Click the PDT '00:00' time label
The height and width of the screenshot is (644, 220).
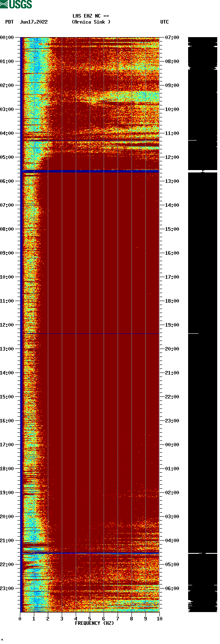[7, 38]
